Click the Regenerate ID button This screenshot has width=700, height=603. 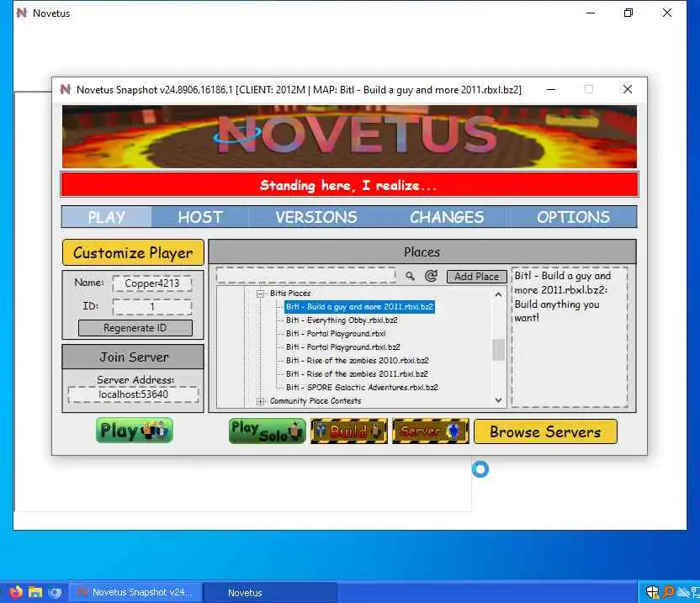[x=135, y=328]
